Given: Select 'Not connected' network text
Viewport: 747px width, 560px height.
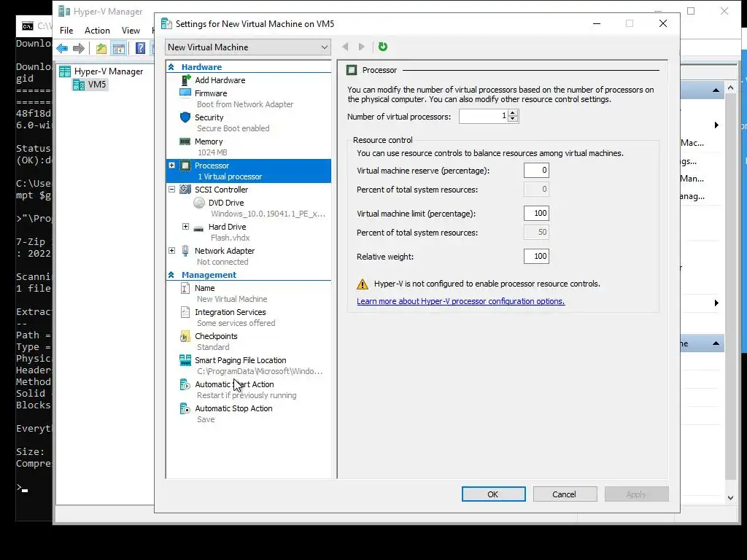Looking at the screenshot, I should (x=222, y=262).
